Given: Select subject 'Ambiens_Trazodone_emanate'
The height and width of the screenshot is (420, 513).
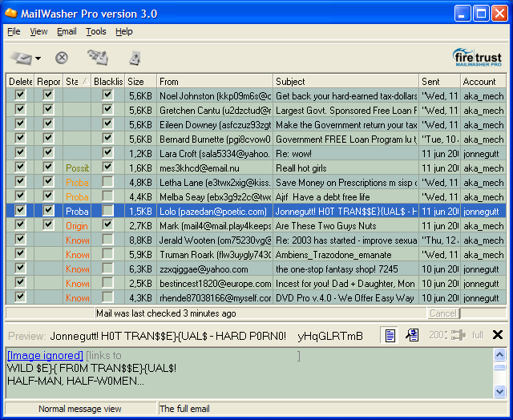Looking at the screenshot, I should point(333,255).
